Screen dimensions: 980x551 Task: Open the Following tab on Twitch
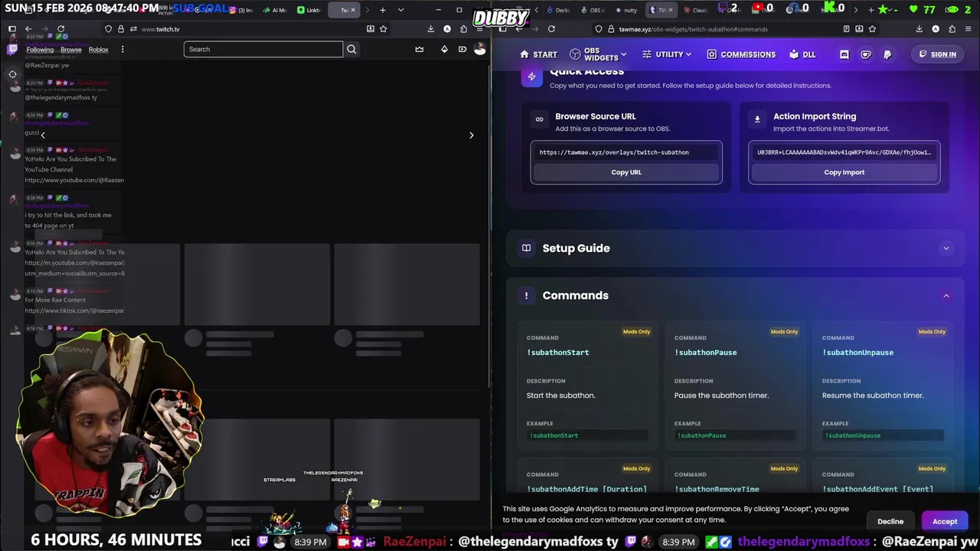click(x=40, y=50)
